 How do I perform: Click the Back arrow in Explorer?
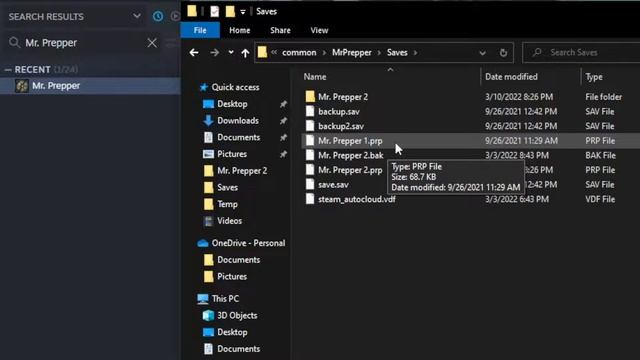click(x=194, y=53)
